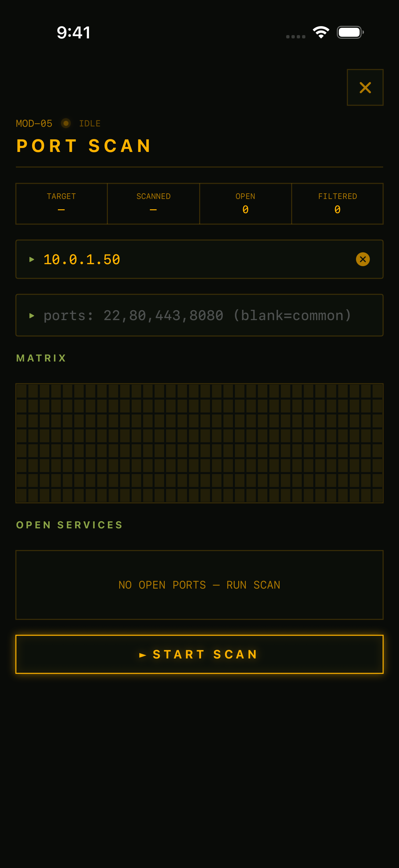399x868 pixels.
Task: Tap the OPEN SERVICES section label
Action: tap(70, 525)
